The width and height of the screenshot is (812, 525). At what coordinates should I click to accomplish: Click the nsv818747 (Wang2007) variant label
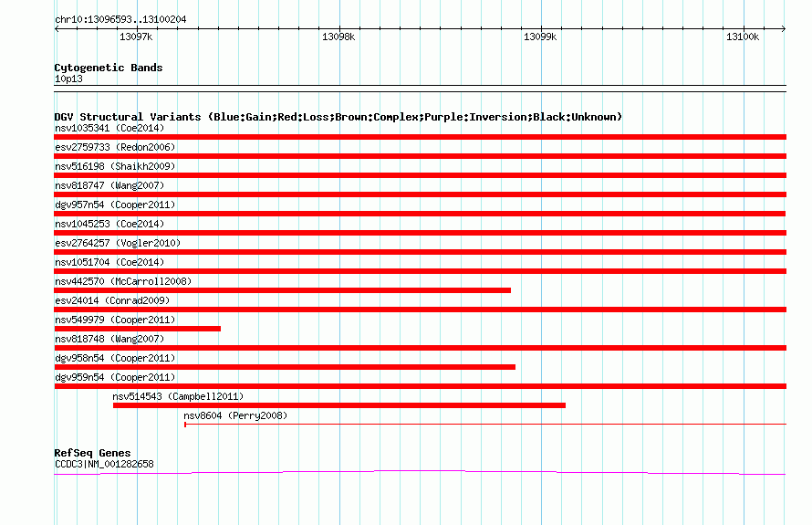(x=109, y=185)
